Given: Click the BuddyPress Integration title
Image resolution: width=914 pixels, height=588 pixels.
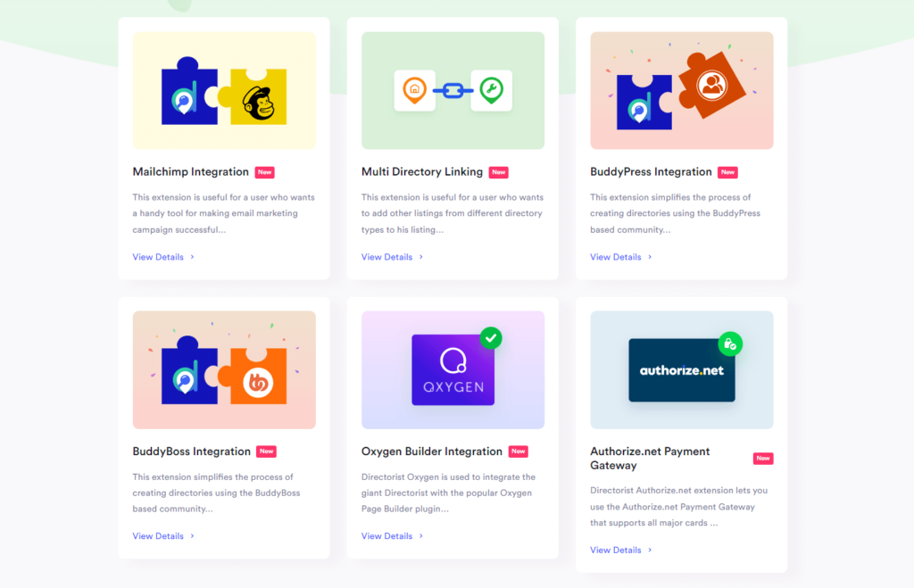Looking at the screenshot, I should pos(651,172).
